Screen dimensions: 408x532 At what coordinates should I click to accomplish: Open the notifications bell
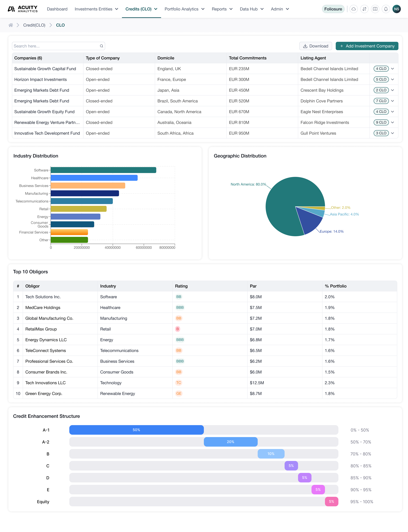(386, 9)
